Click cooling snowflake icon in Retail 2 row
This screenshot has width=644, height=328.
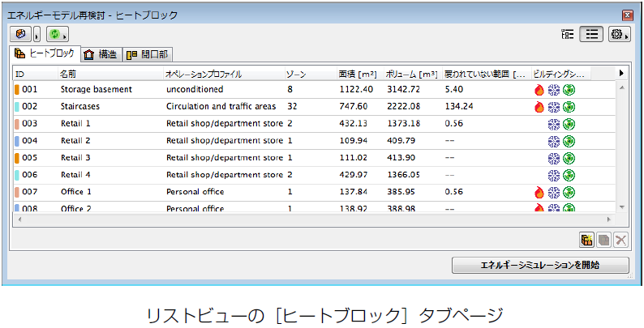coord(554,141)
